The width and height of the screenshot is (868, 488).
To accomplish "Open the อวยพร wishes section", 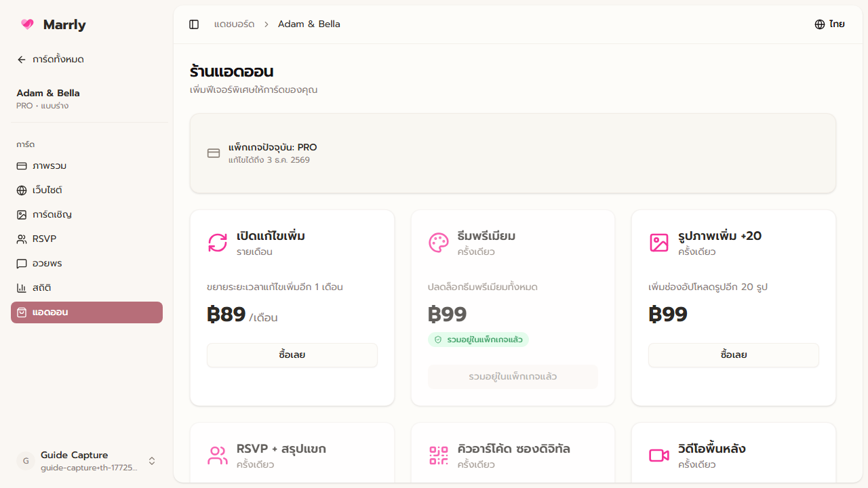I will [x=21, y=263].
